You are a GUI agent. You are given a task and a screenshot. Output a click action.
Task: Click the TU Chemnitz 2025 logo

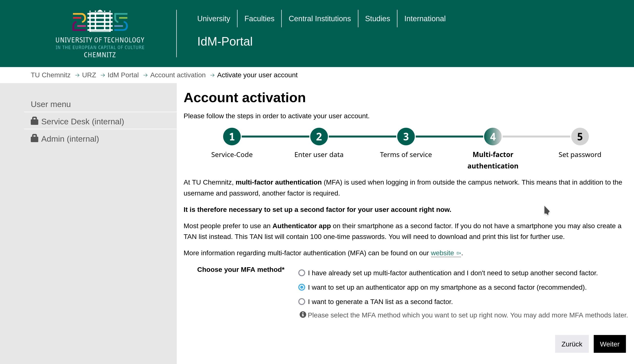pos(100,33)
